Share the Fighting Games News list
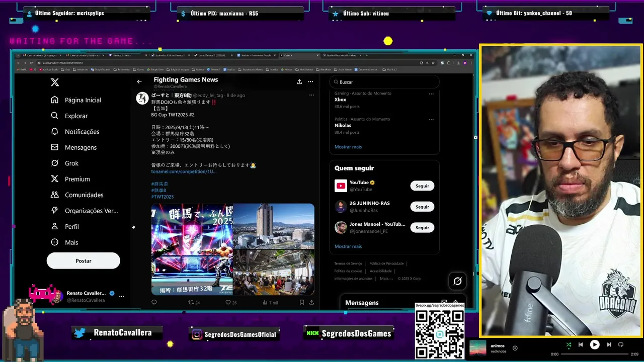644x362 pixels. pos(299,82)
